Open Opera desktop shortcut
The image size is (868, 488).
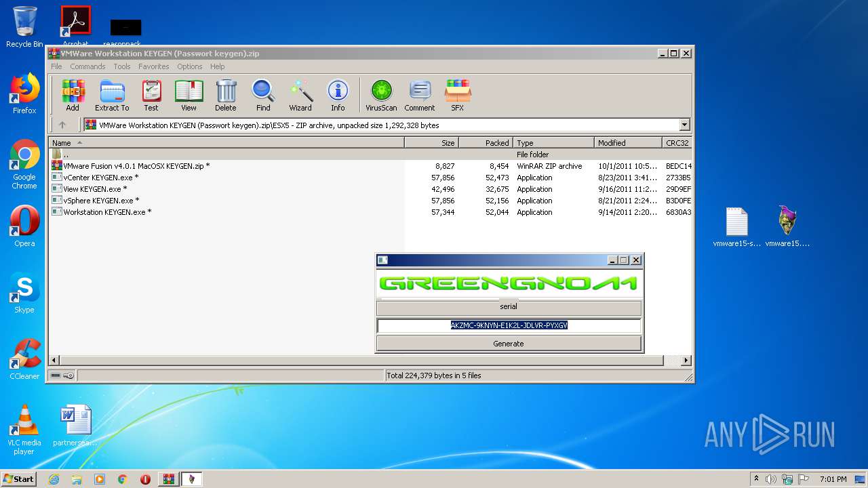coord(24,226)
